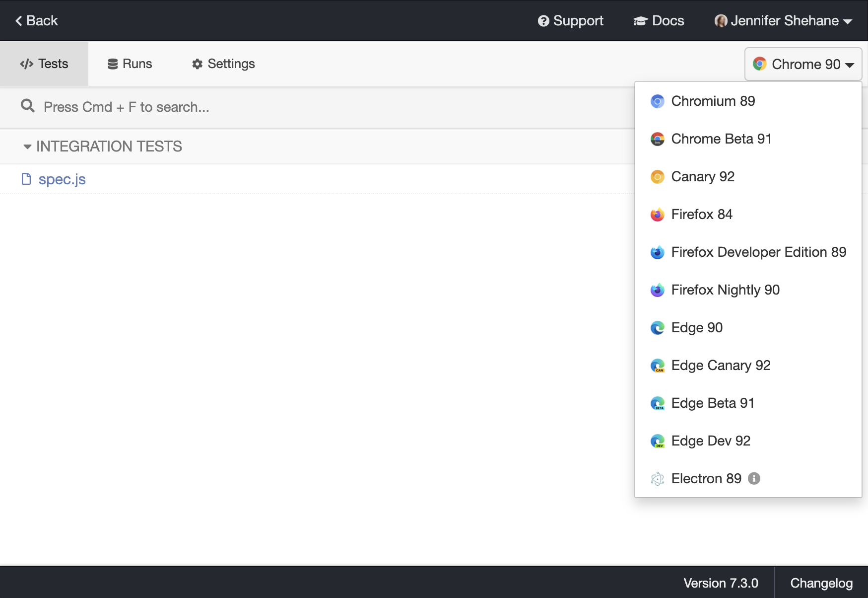Collapse the Integration Tests section
The image size is (868, 598).
[27, 146]
